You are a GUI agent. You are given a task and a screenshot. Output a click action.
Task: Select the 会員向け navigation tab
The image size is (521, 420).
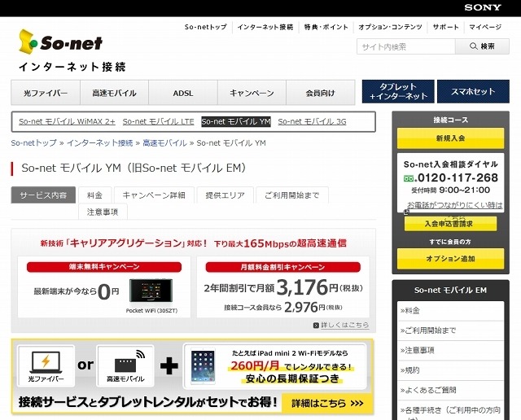pos(320,93)
